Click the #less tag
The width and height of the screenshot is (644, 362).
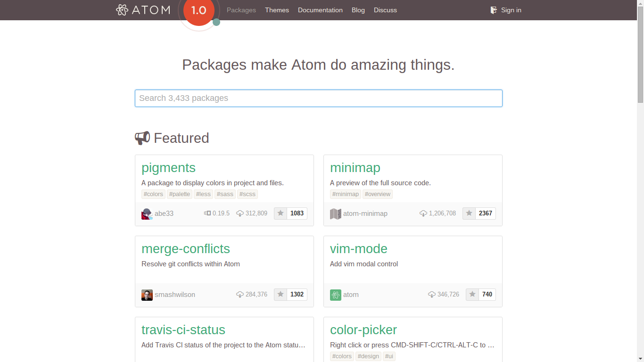click(203, 194)
